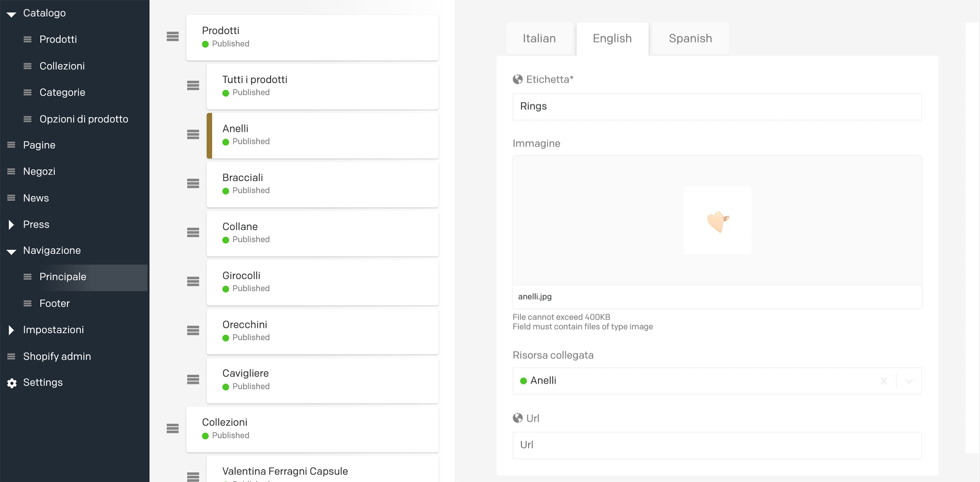This screenshot has height=482, width=980.
Task: Click the drag handle beside Anelli
Action: pos(193,135)
